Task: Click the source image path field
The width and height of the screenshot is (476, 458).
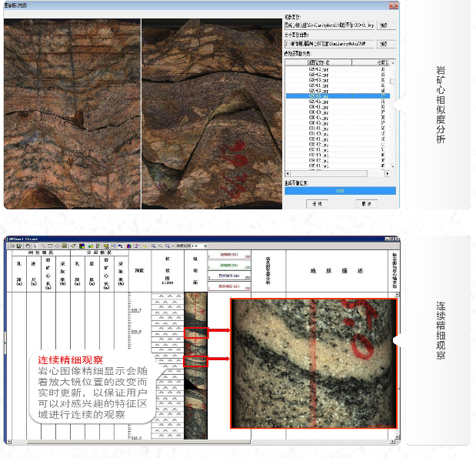Action: [330, 25]
